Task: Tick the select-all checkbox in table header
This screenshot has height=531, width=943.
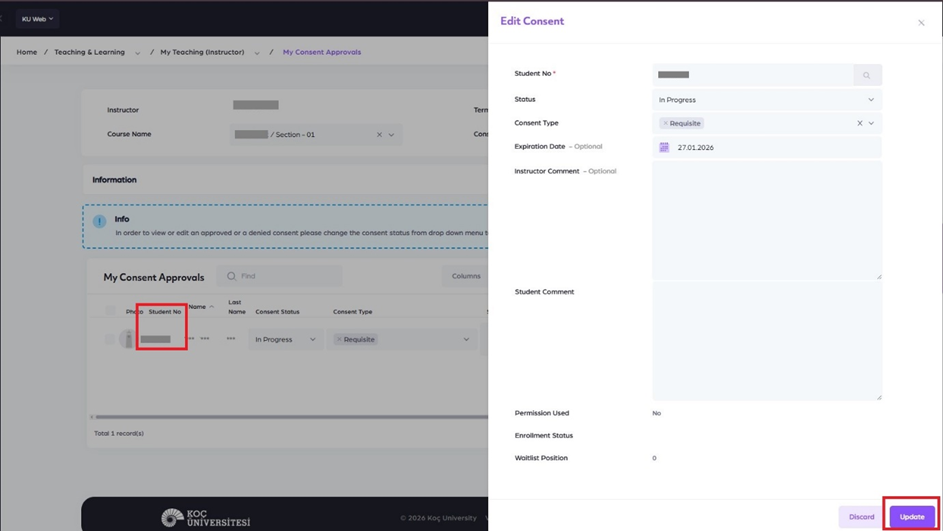Action: click(110, 311)
